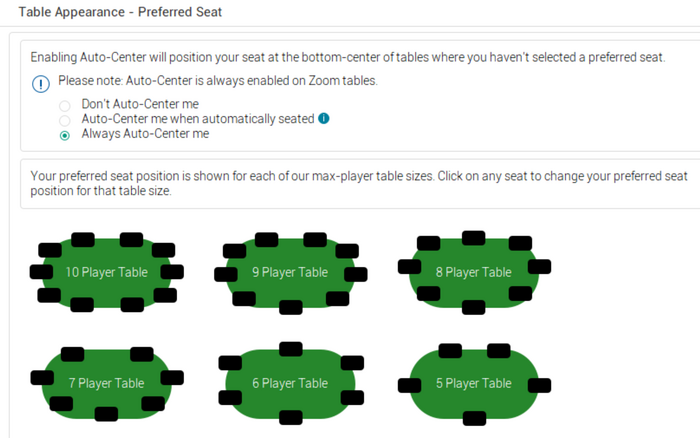This screenshot has height=438, width=700.
Task: Pick rightmost seat on 10 Player Table
Action: coord(172,272)
